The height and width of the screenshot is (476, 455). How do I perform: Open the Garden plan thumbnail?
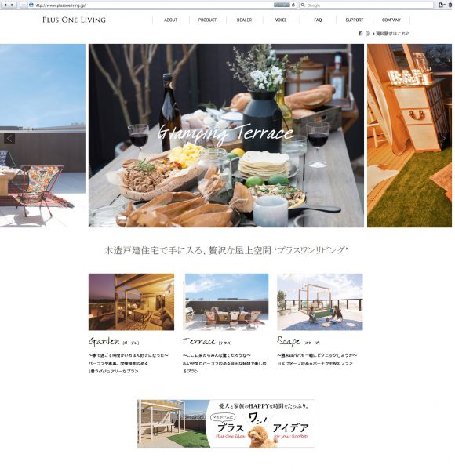click(x=131, y=302)
